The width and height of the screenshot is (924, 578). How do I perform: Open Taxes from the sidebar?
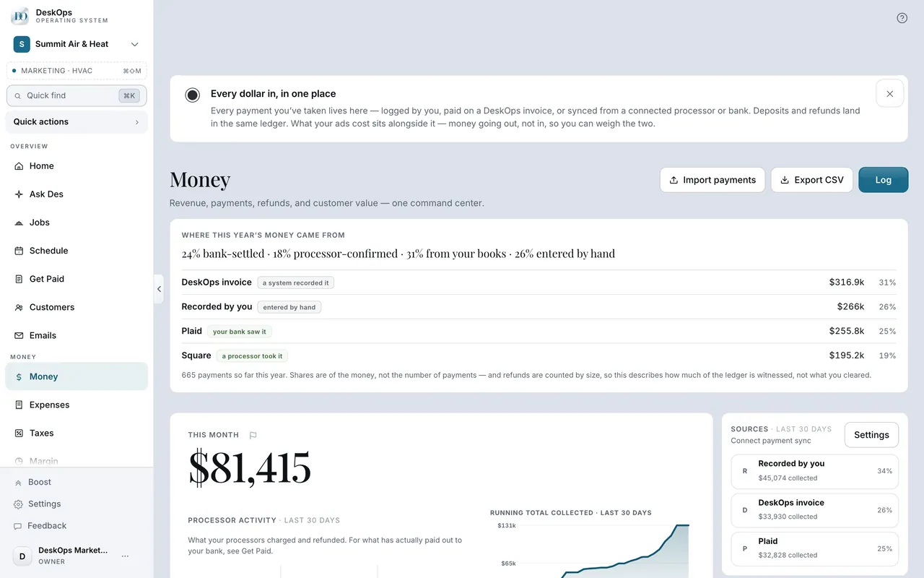pos(77,433)
